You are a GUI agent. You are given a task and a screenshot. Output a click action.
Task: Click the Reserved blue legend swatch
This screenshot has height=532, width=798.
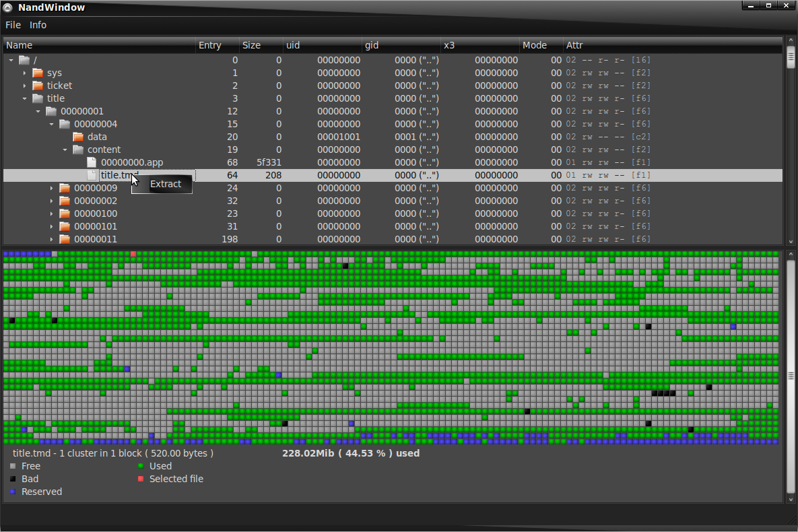point(13,492)
